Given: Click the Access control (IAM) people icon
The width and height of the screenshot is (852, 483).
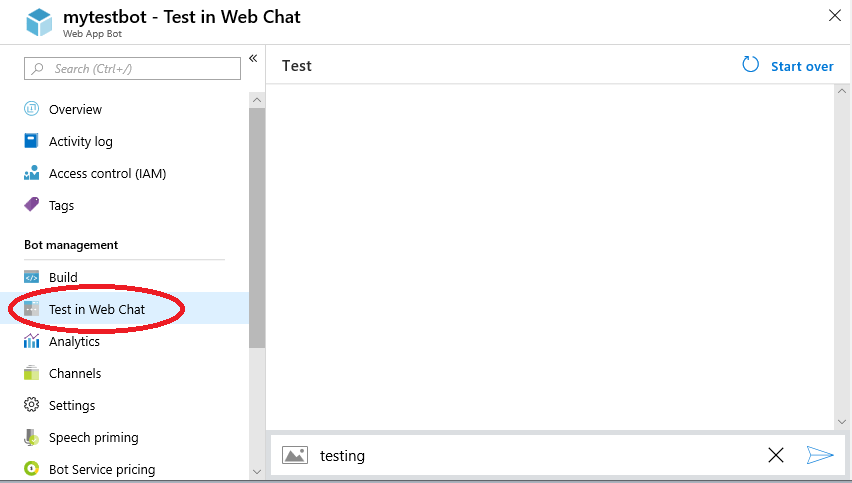Looking at the screenshot, I should pyautogui.click(x=31, y=173).
